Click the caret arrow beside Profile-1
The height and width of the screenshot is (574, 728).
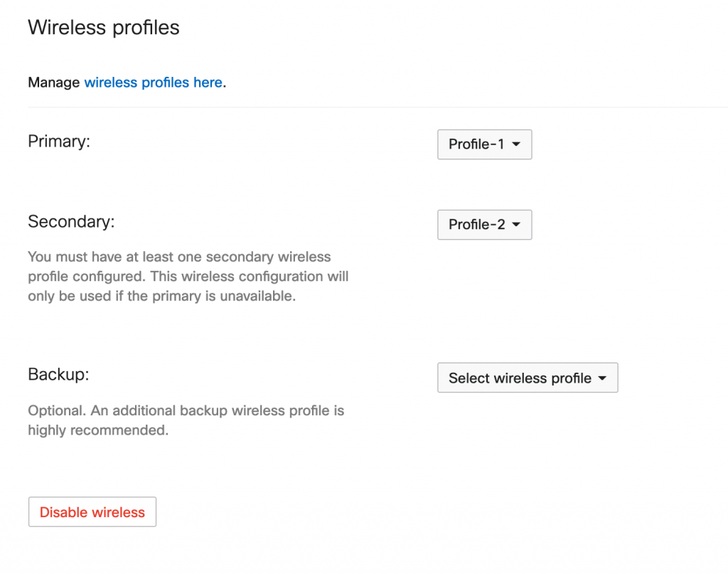[517, 144]
